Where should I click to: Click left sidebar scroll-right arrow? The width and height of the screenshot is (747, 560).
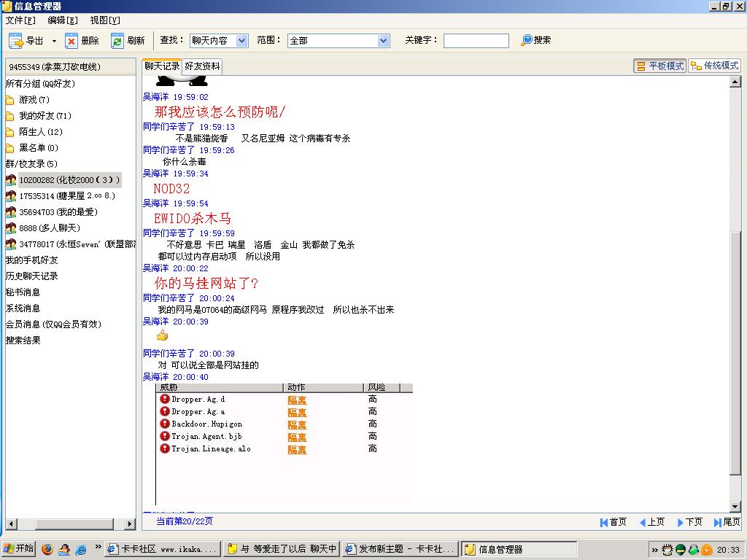tap(130, 524)
